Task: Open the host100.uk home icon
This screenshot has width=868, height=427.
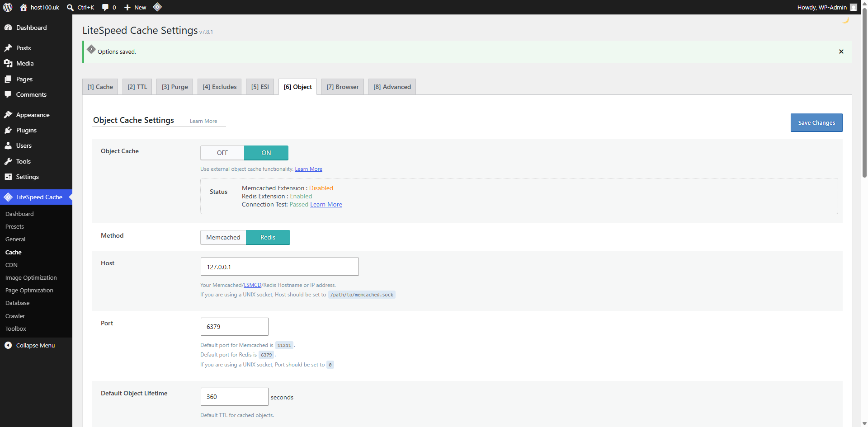Action: click(24, 7)
